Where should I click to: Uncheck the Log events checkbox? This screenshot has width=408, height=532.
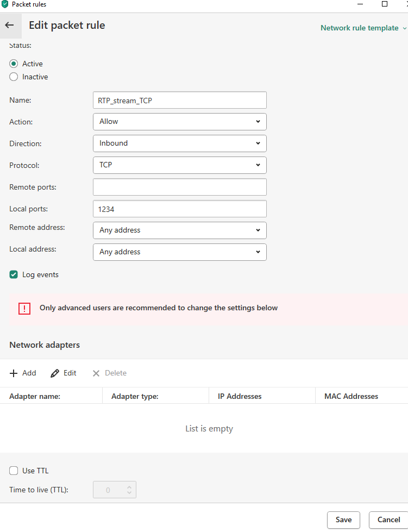click(x=14, y=275)
